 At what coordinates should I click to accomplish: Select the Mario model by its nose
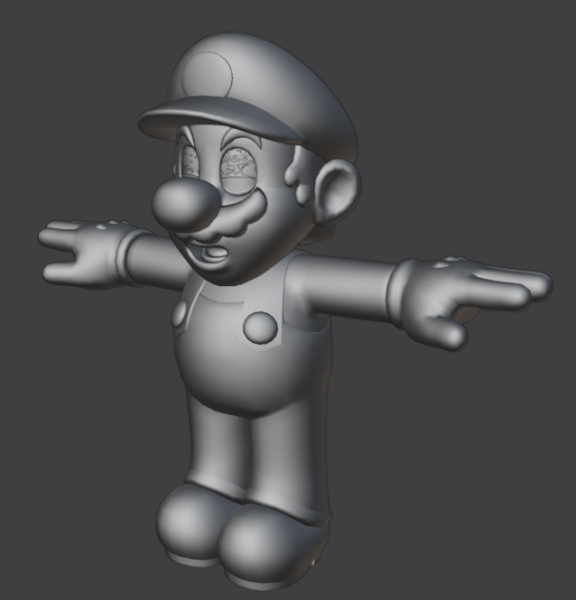point(186,204)
